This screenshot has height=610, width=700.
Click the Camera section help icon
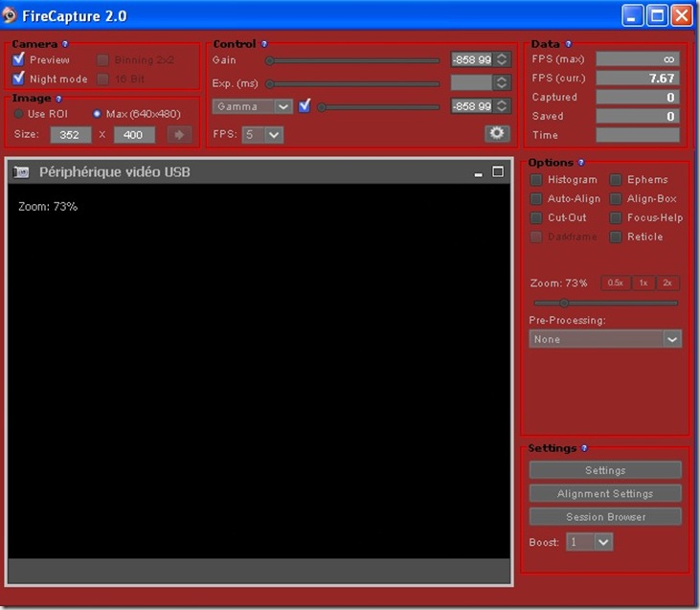pos(65,44)
